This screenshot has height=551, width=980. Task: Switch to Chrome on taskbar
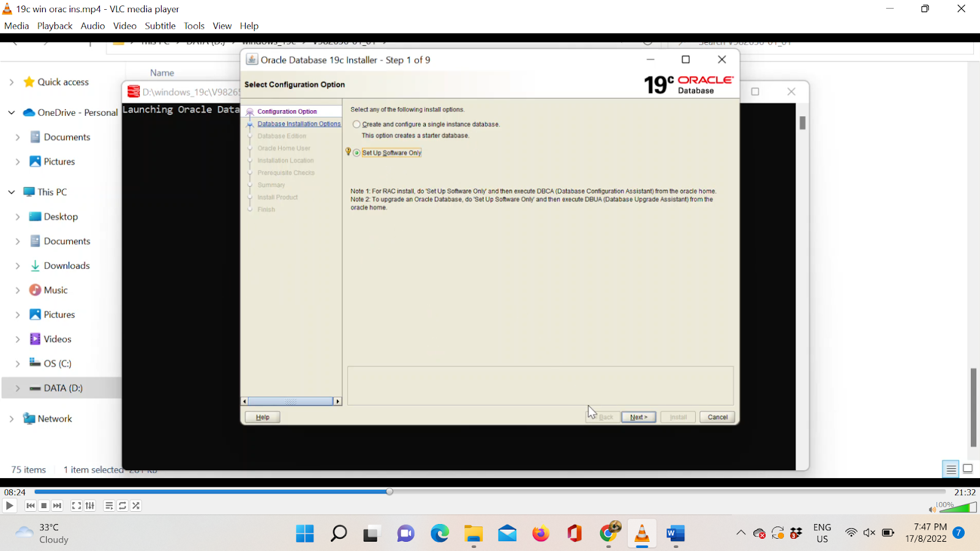point(609,533)
